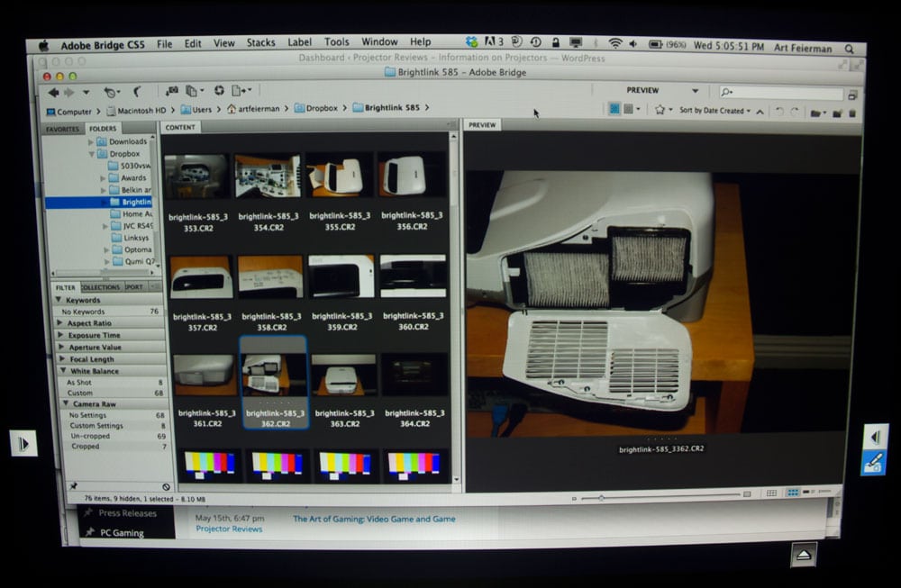
Task: Open the Stacks menu
Action: point(260,42)
